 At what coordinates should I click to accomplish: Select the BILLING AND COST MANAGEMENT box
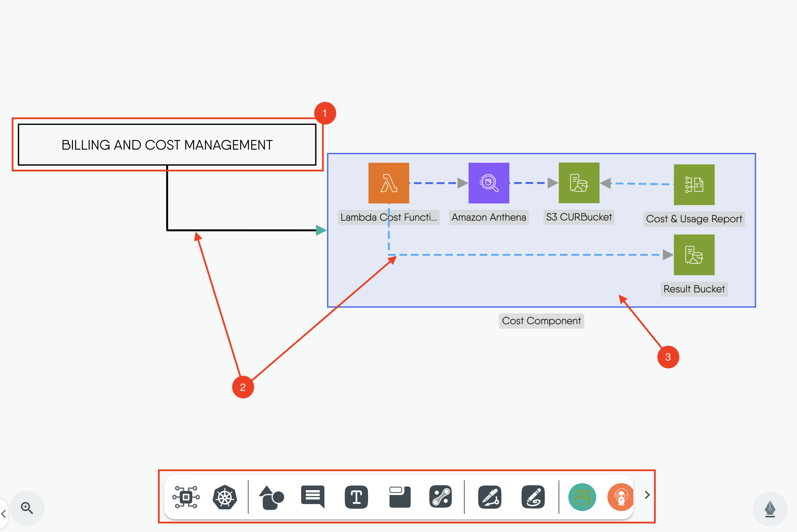pyautogui.click(x=167, y=145)
